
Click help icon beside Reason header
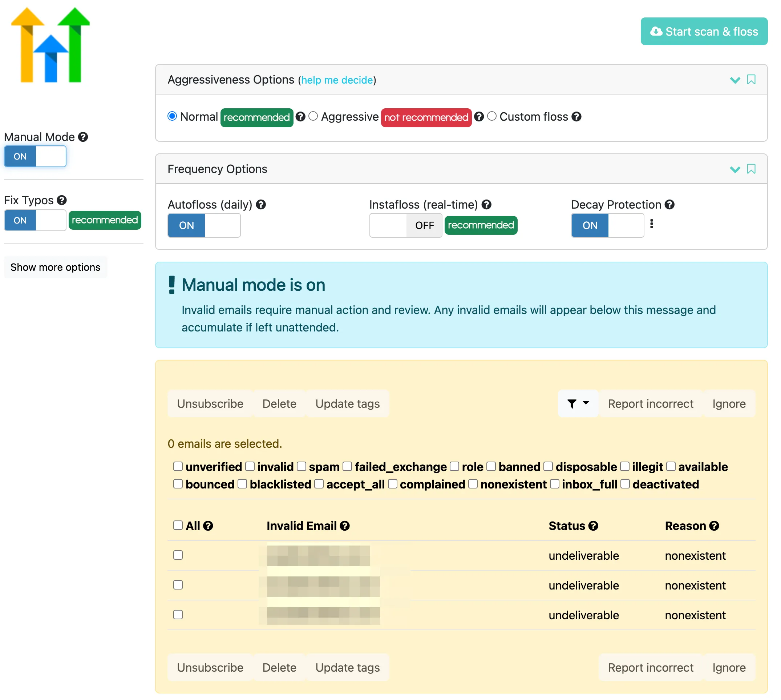pos(715,526)
